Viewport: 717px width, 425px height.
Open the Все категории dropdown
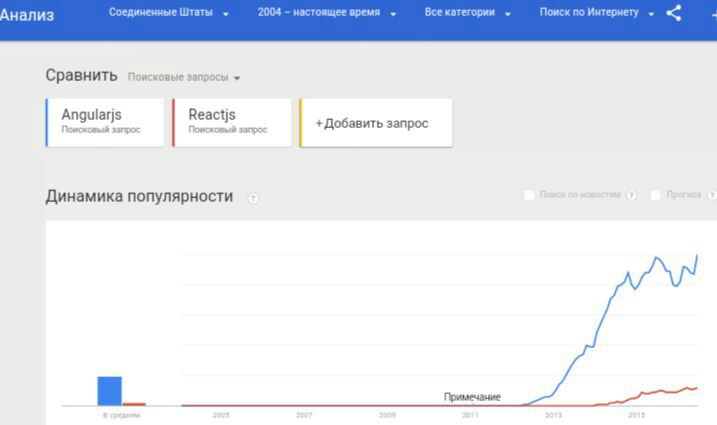(467, 13)
